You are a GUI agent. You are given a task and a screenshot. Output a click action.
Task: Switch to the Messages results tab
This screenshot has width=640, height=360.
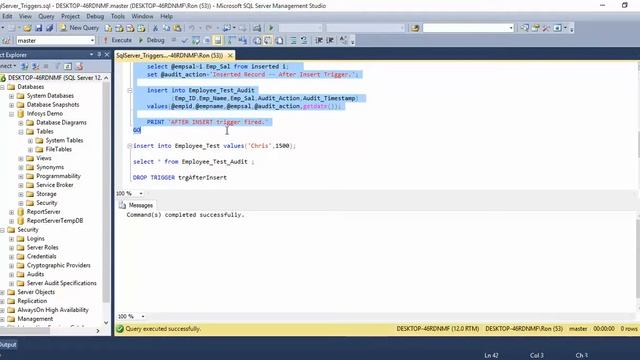136,205
